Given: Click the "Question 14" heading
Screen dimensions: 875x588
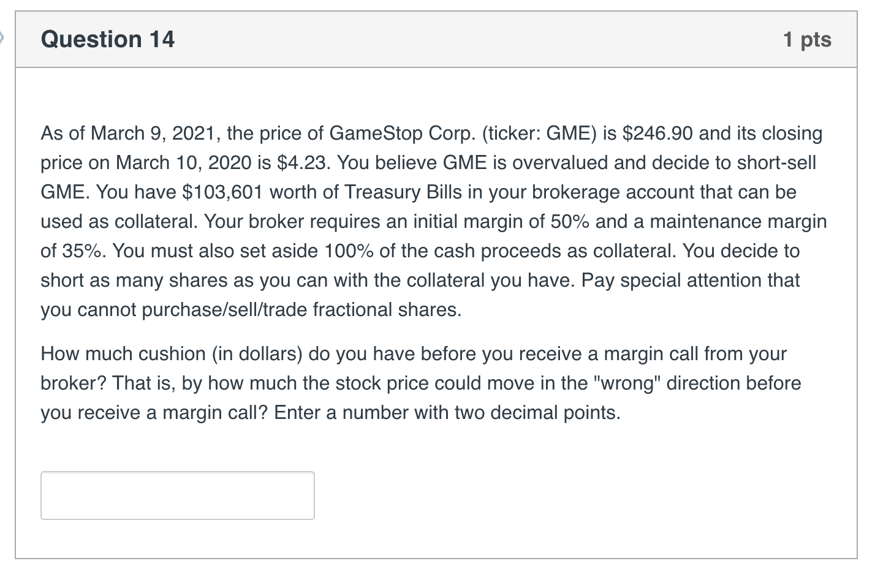Looking at the screenshot, I should (x=107, y=39).
